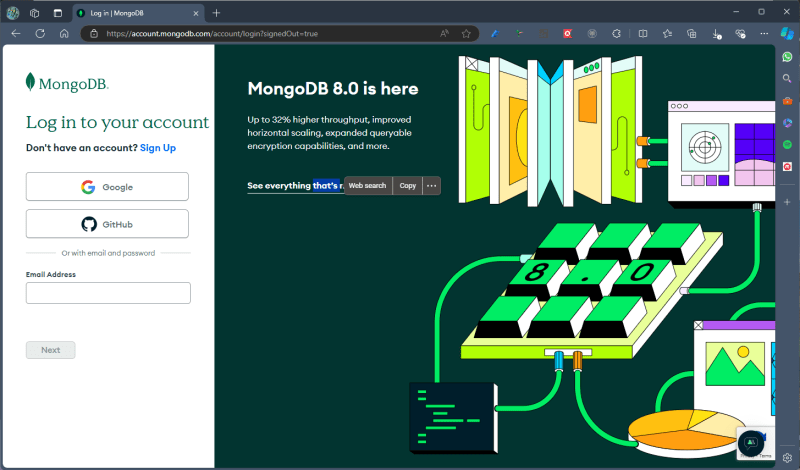
Task: Choose Web search in the selection popup
Action: (x=367, y=186)
